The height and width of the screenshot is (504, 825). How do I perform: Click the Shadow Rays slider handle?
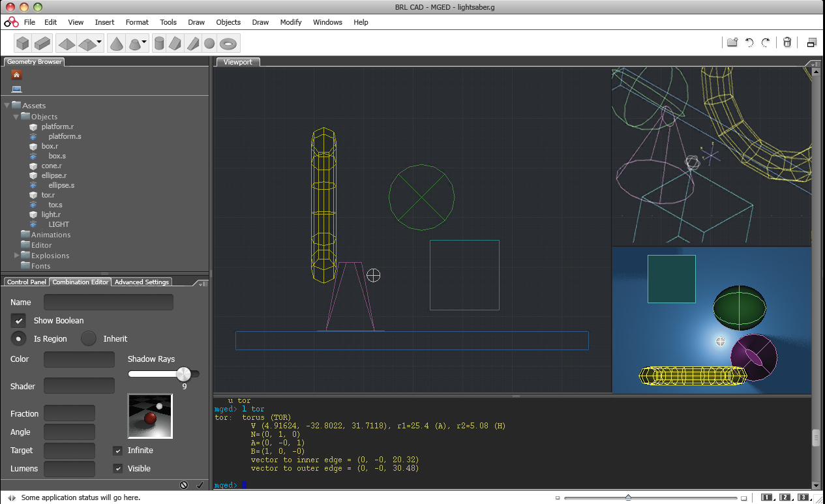[185, 374]
